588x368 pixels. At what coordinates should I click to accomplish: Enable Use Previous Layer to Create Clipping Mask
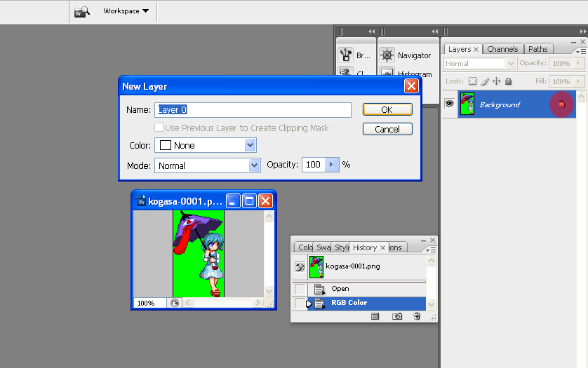159,128
